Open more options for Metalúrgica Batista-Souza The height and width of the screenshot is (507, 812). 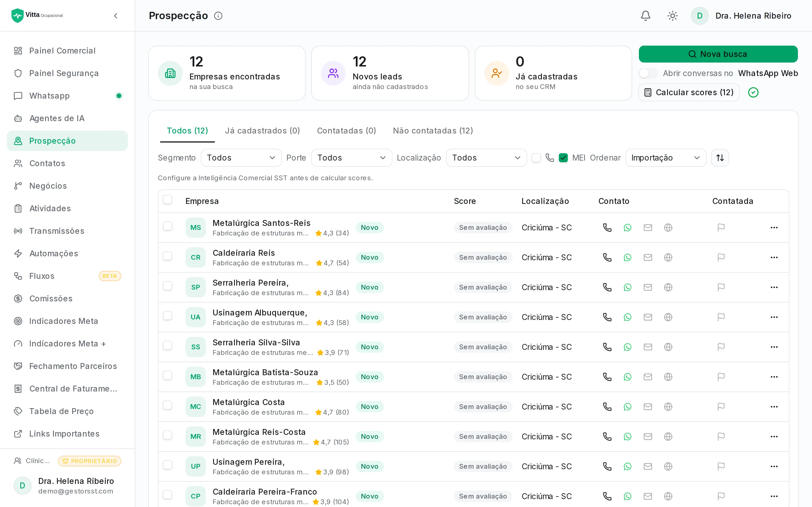point(774,377)
